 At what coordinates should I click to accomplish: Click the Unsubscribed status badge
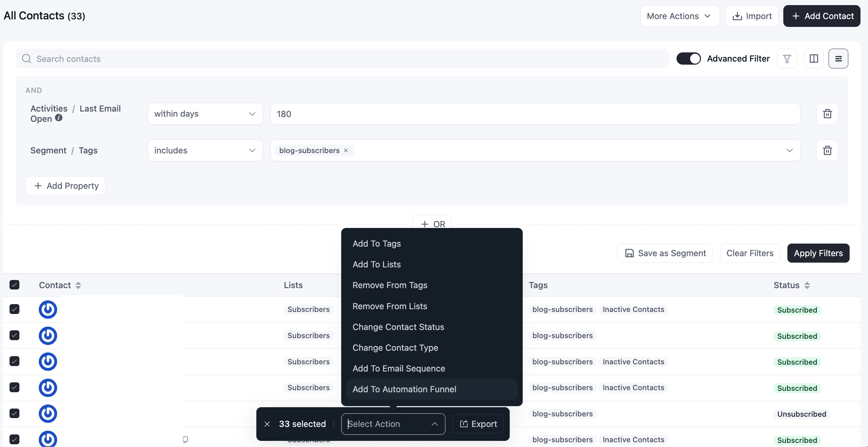click(802, 414)
